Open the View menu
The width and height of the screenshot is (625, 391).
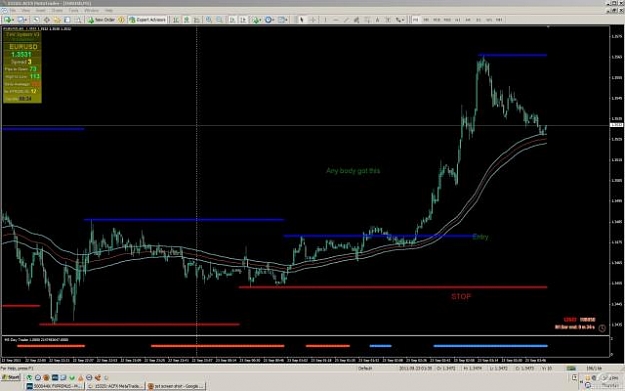pos(26,10)
